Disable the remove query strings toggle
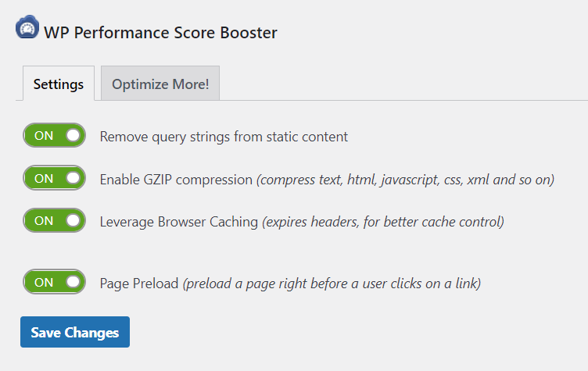The width and height of the screenshot is (588, 371). 54,136
